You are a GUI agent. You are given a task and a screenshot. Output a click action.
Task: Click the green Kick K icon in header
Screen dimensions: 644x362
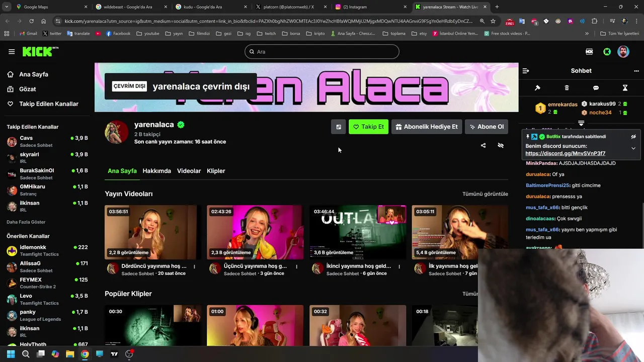[x=607, y=52]
